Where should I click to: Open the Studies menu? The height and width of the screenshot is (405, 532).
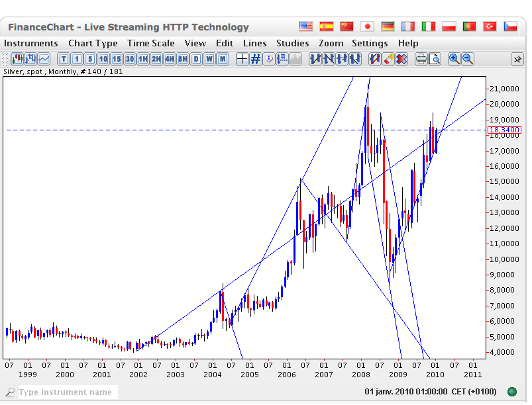(293, 43)
